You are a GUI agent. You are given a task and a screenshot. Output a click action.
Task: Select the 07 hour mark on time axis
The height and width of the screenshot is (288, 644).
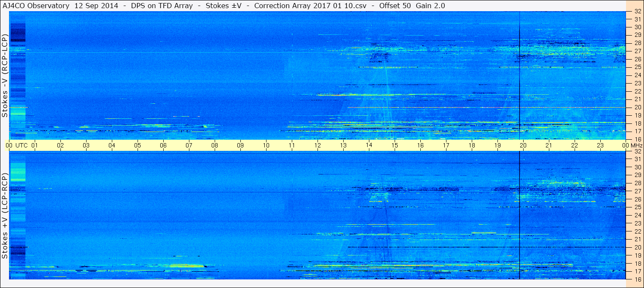tap(189, 145)
